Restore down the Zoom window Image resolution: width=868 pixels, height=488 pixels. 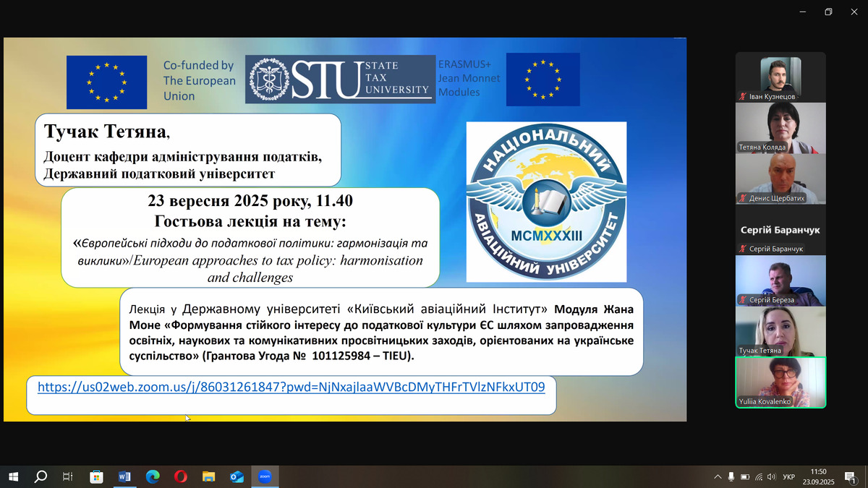[x=828, y=12]
